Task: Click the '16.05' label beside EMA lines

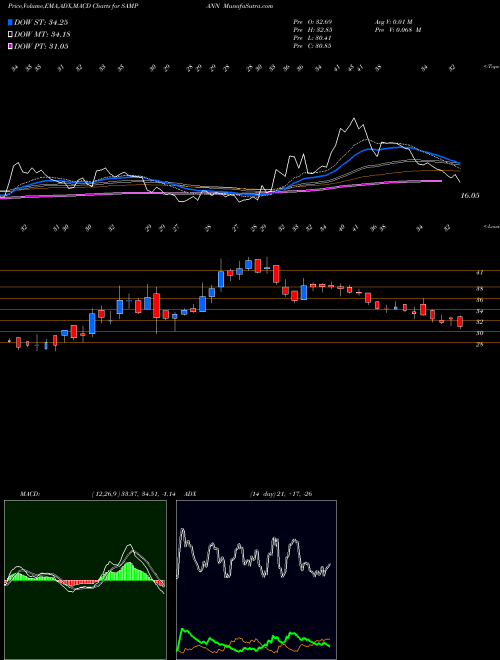Action: click(x=470, y=196)
